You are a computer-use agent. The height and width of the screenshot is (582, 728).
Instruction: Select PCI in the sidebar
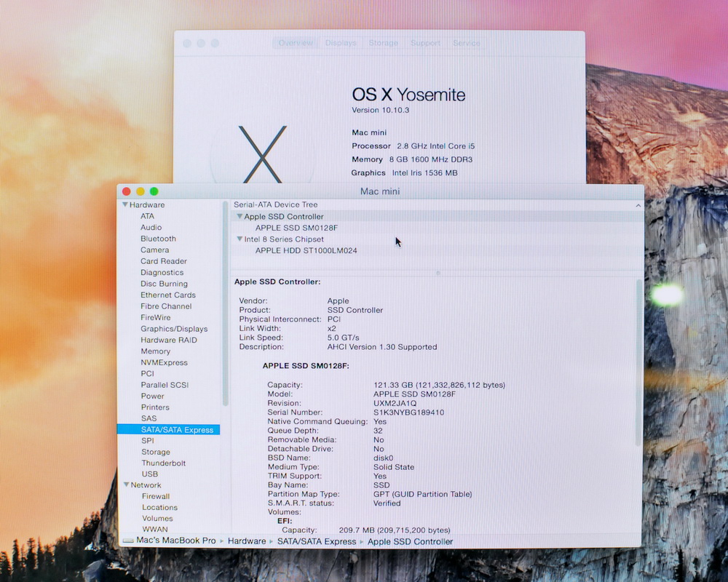[x=147, y=374]
